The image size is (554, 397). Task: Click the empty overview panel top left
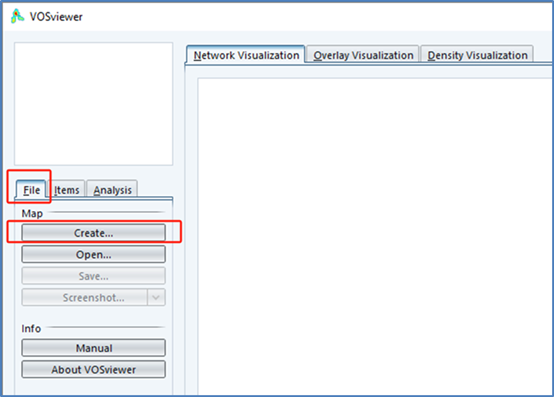[x=94, y=104]
